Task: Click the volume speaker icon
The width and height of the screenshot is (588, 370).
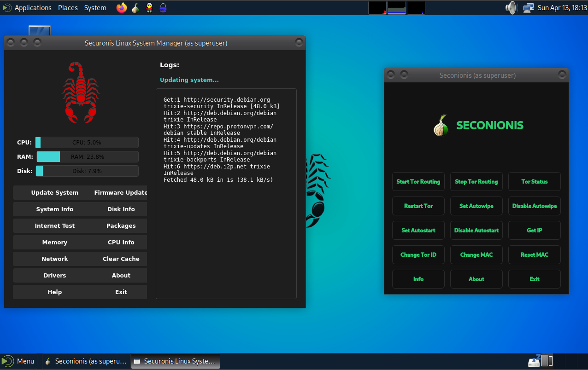Action: 511,8
